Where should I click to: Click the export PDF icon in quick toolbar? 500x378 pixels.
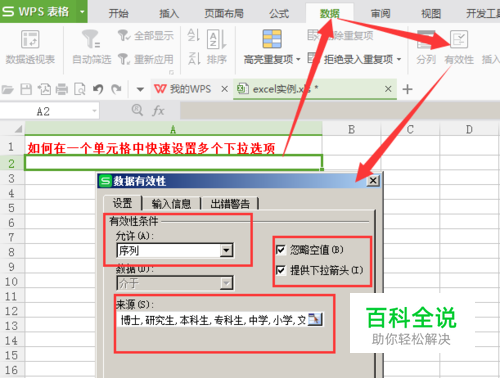pyautogui.click(x=44, y=89)
